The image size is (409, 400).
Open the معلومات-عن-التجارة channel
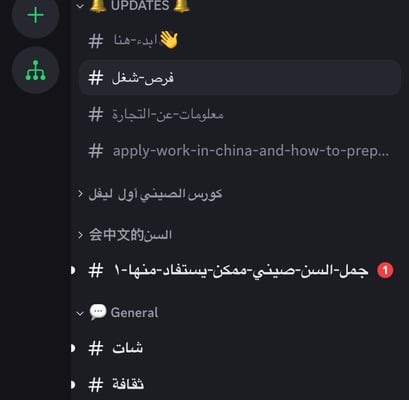point(240,115)
